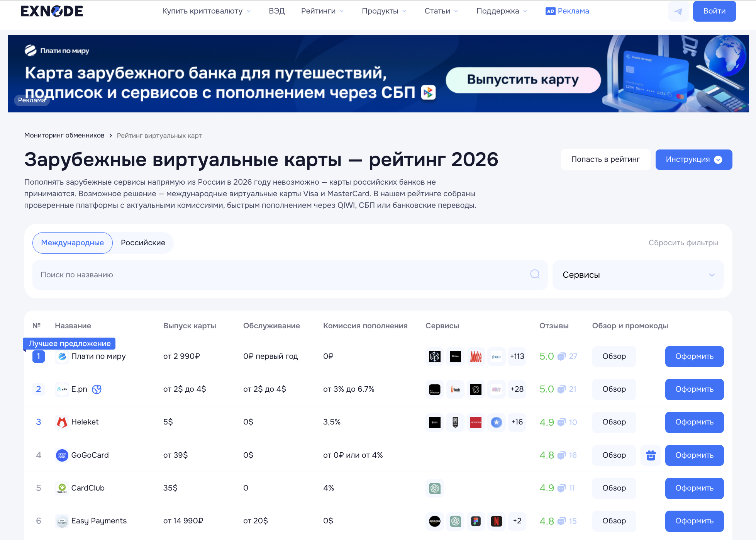This screenshot has height=540, width=756.
Task: Click the globe badge next to E.pn
Action: (97, 389)
